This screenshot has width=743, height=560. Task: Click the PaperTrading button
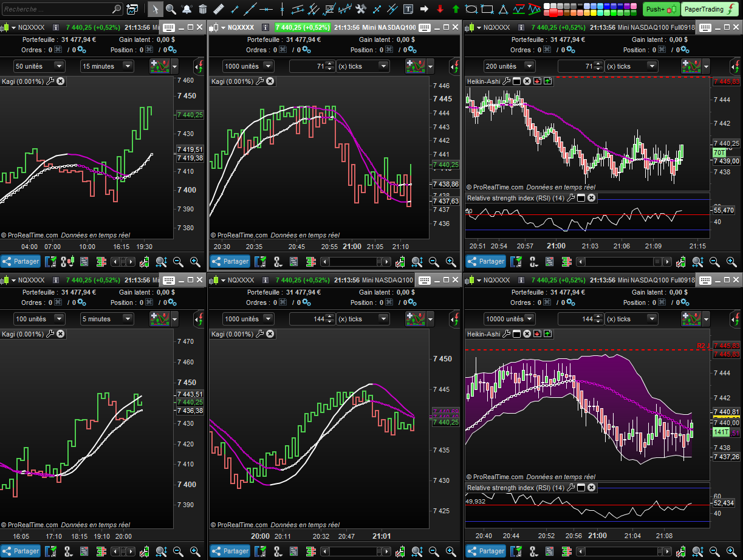(x=710, y=9)
